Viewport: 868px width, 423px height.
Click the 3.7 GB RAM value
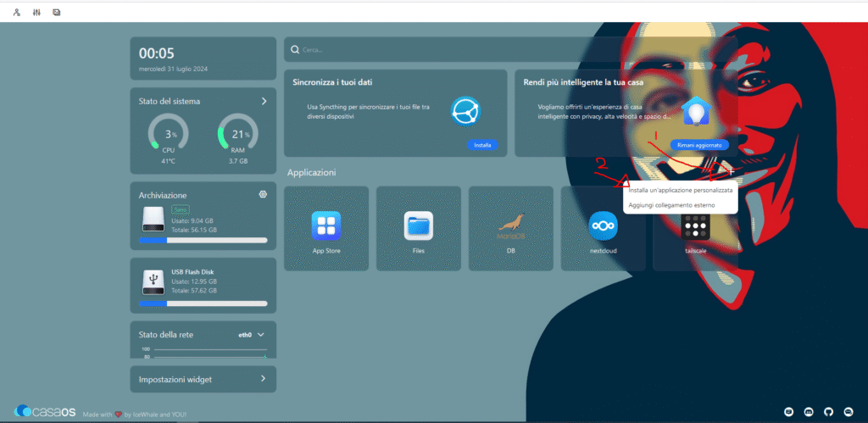[x=238, y=161]
